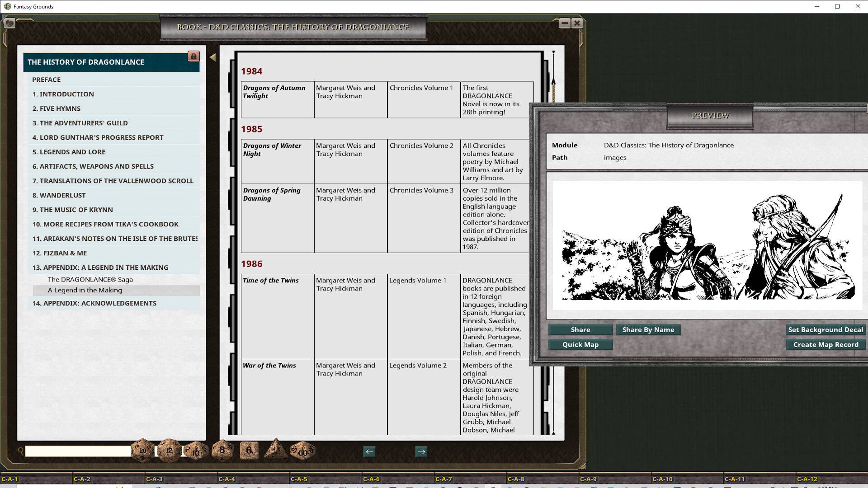Click the Path value images
Image resolution: width=868 pixels, height=488 pixels.
pyautogui.click(x=615, y=157)
